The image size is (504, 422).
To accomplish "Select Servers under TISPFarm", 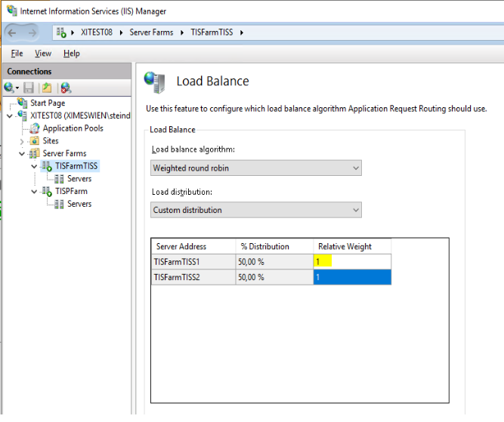I will 79,204.
